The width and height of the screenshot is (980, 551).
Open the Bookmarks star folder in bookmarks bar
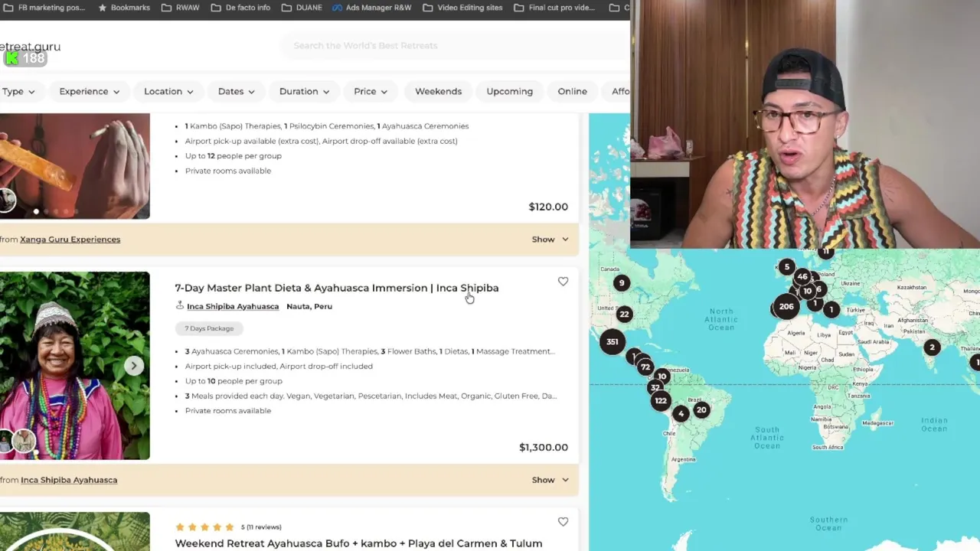(x=123, y=8)
